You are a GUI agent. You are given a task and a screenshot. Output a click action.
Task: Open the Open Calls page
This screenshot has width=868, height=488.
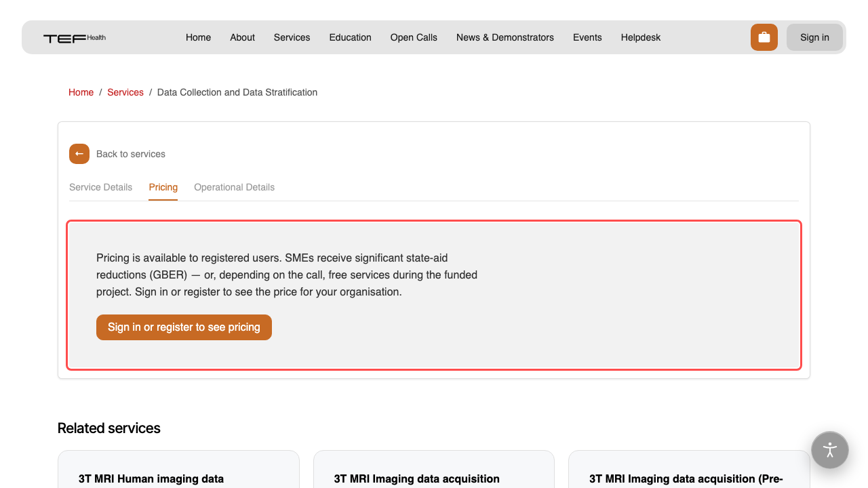pos(414,37)
